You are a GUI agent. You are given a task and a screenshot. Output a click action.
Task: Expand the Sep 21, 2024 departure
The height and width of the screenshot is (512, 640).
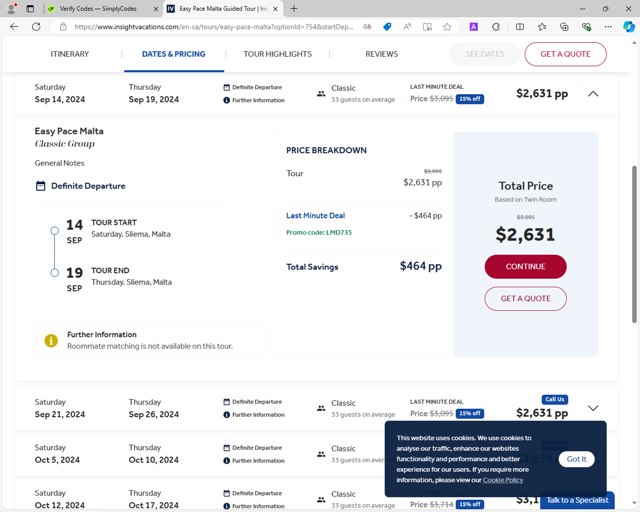click(x=593, y=408)
